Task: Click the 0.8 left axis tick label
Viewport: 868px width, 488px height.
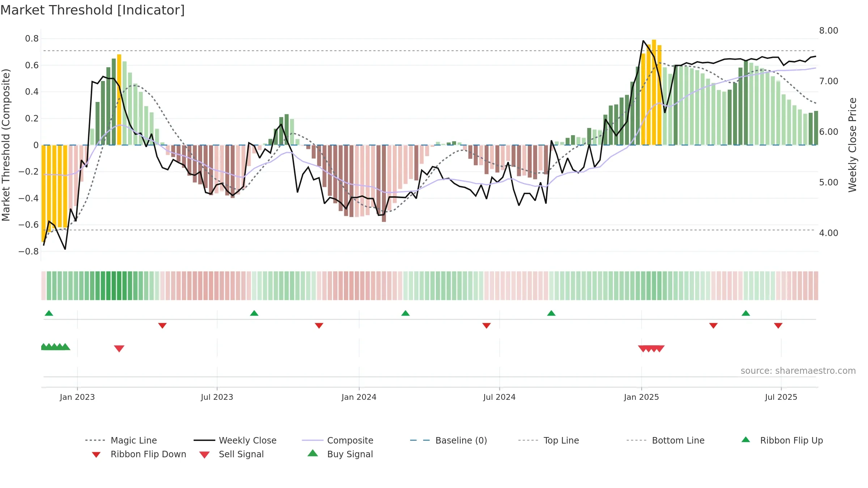Action: pos(32,38)
